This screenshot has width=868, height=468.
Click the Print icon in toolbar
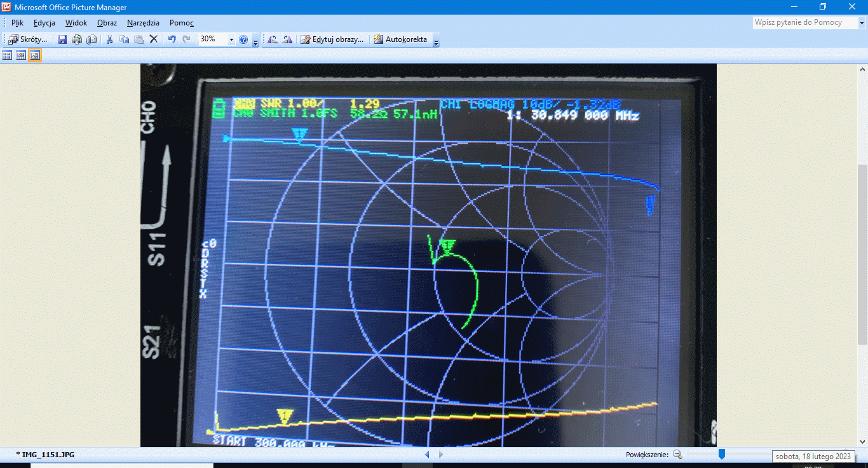click(x=77, y=39)
